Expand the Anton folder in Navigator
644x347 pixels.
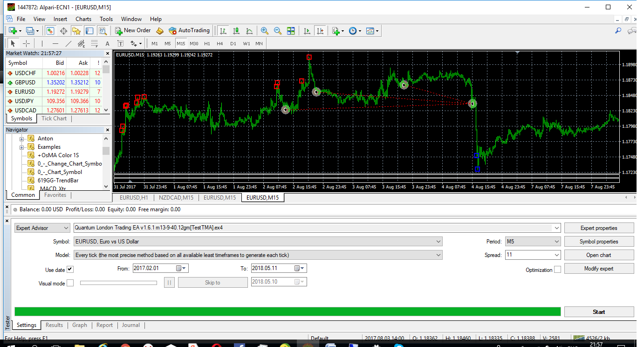point(21,139)
